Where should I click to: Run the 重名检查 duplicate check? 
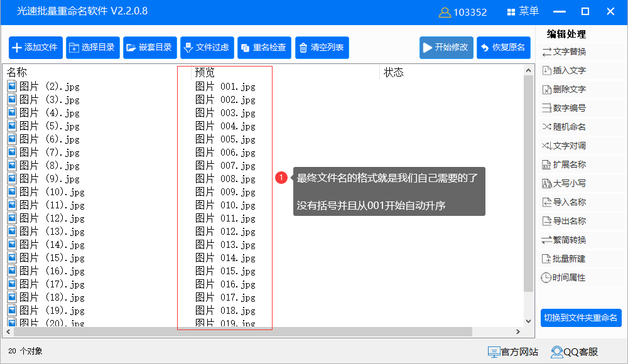[264, 48]
